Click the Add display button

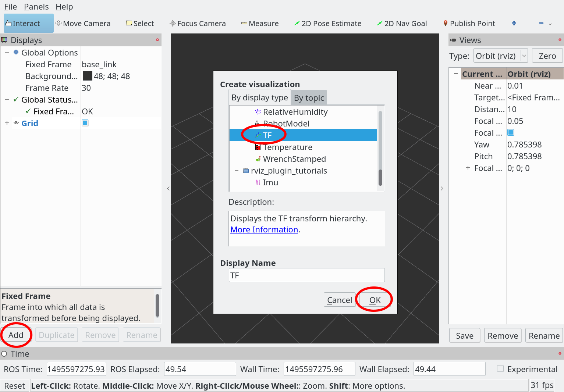(16, 335)
